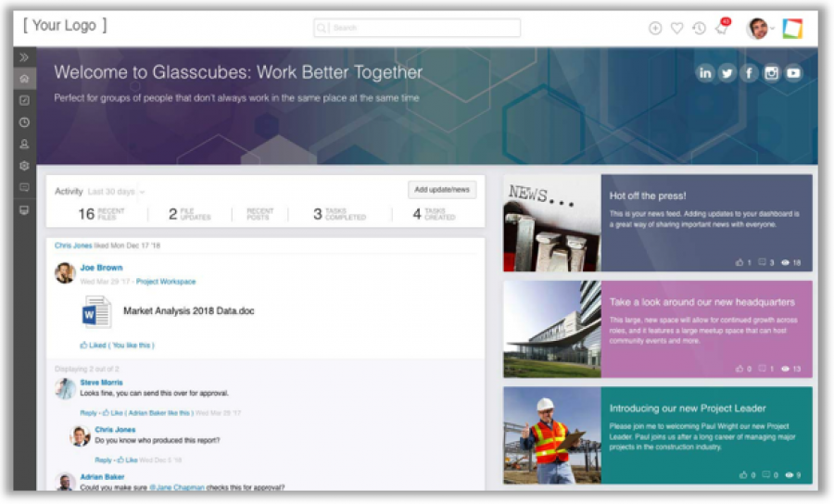Focus the Search input field
834x504 pixels.
(417, 28)
